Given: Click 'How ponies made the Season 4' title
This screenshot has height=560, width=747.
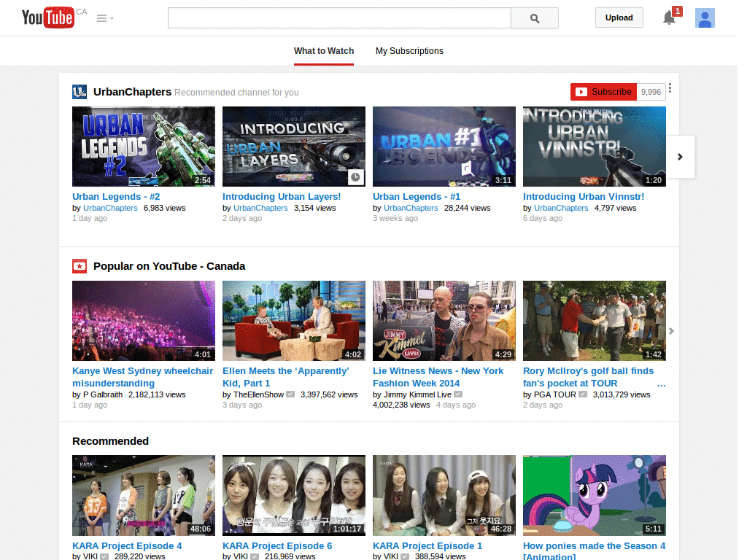Looking at the screenshot, I should point(594,551).
